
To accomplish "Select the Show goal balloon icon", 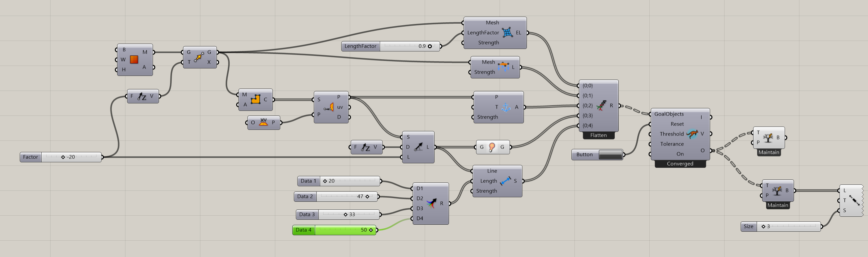I will click(x=492, y=147).
